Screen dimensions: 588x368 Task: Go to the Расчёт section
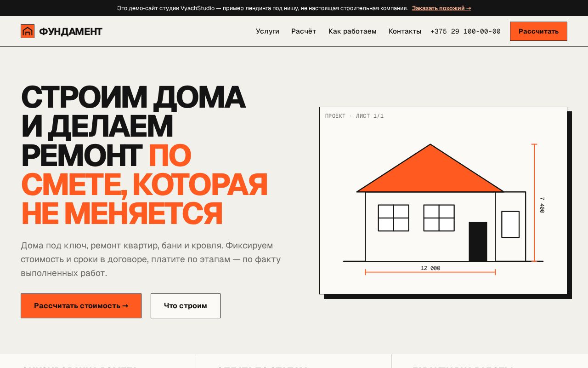tap(304, 31)
